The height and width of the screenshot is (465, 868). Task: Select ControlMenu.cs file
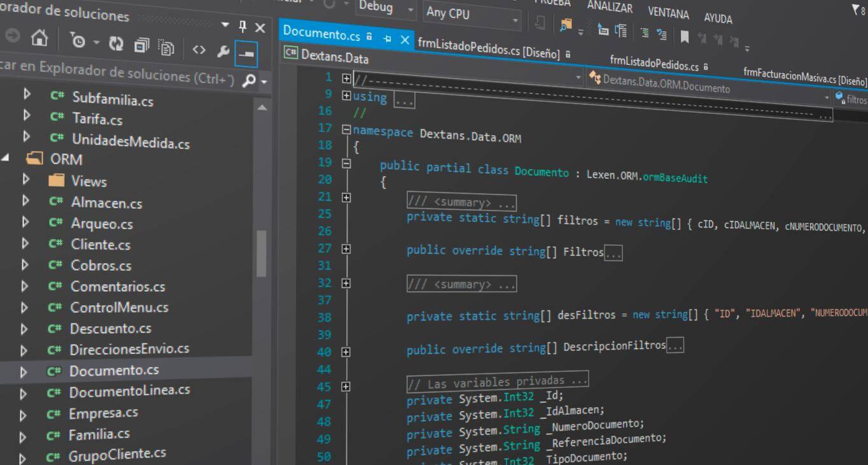(119, 308)
